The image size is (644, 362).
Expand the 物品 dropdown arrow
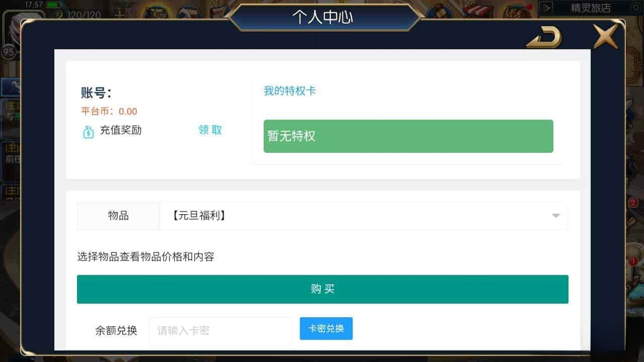pos(555,216)
